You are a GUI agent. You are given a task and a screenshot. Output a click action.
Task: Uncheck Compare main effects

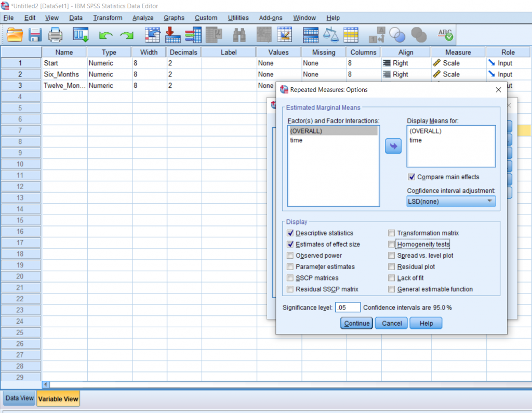point(411,177)
